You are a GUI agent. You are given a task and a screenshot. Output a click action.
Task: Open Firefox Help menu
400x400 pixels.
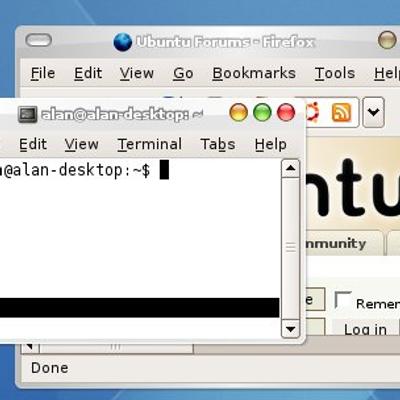click(x=387, y=73)
